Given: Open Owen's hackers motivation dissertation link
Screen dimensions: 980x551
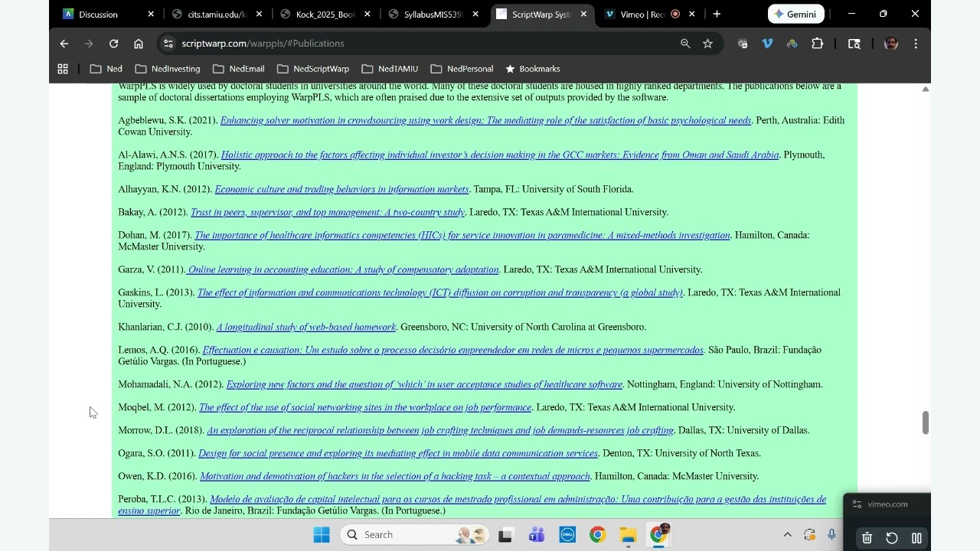Looking at the screenshot, I should coord(395,477).
